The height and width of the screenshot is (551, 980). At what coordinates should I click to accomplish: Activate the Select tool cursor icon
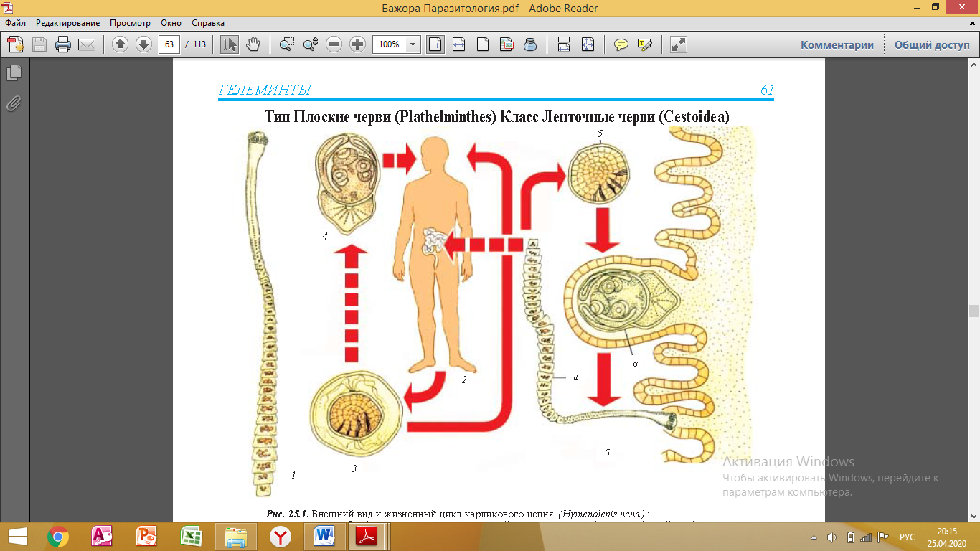click(x=230, y=44)
